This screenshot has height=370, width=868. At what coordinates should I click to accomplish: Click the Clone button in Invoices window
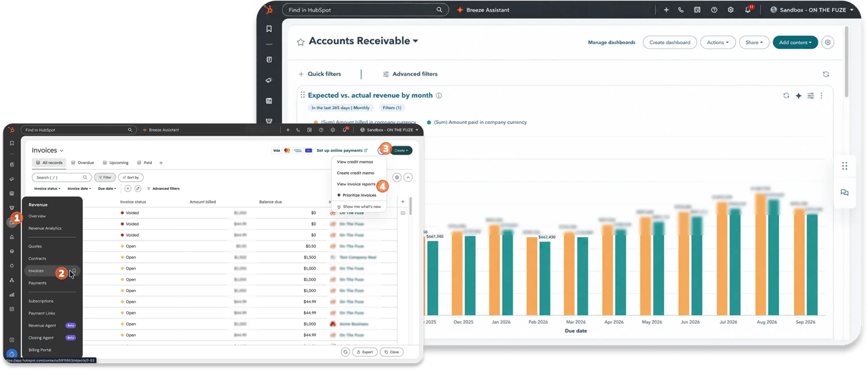[x=391, y=352]
